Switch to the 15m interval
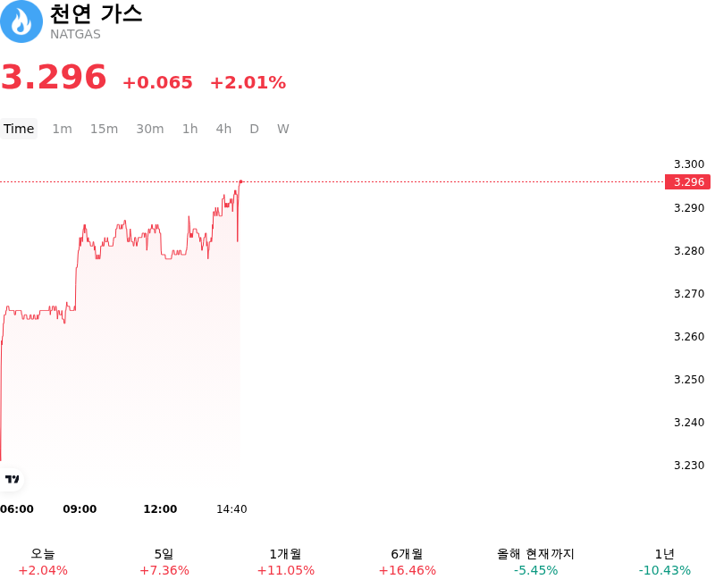 [104, 129]
